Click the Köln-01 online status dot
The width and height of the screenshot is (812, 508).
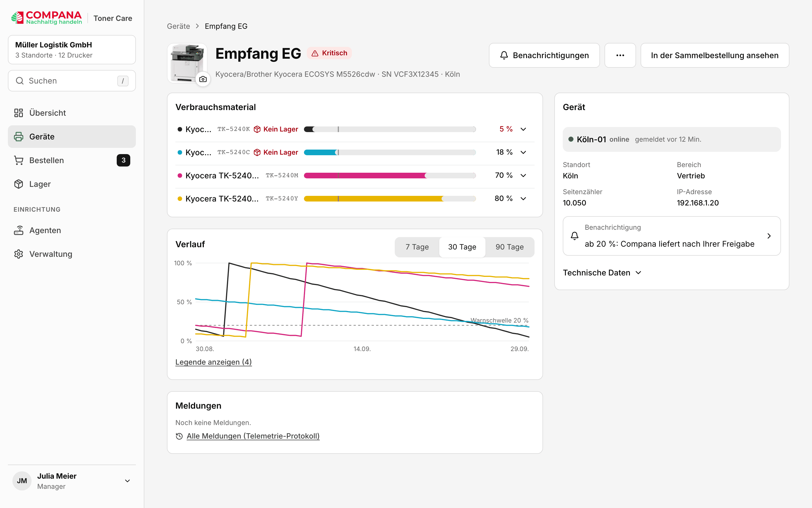click(571, 139)
